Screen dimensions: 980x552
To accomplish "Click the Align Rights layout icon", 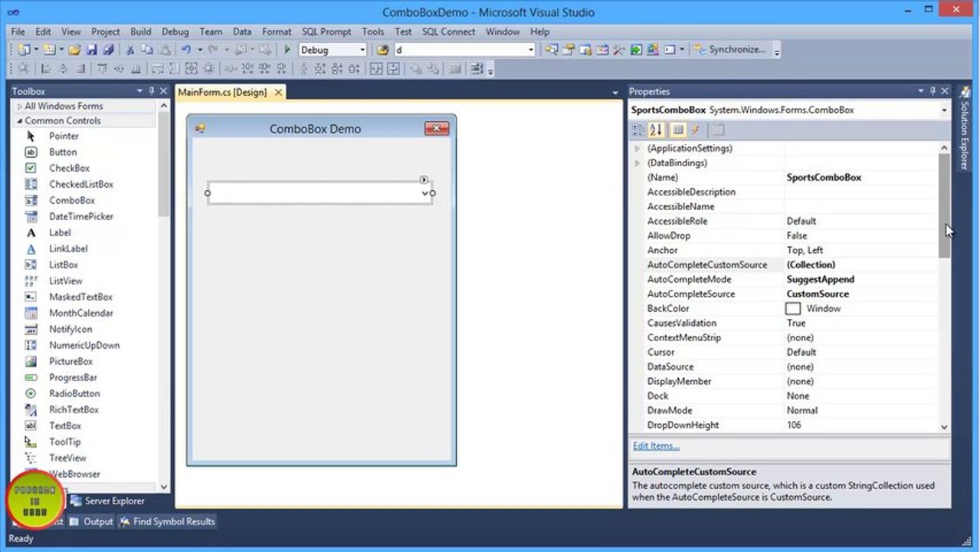I will coord(80,69).
